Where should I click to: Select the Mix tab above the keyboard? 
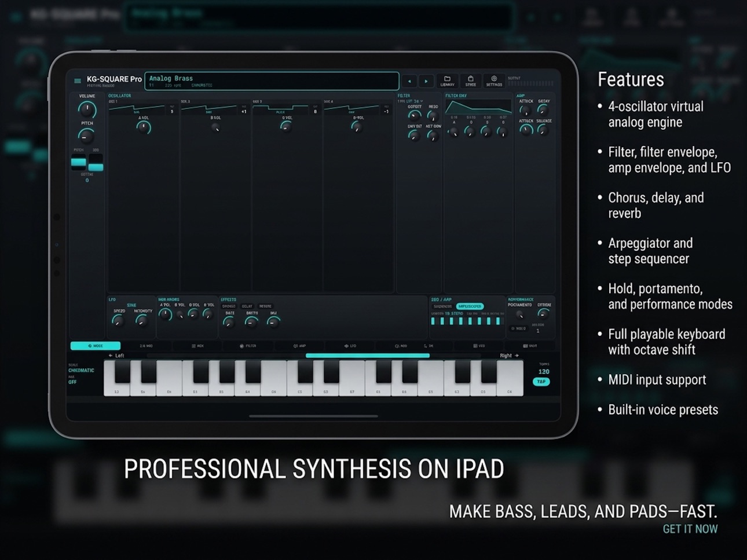point(198,346)
